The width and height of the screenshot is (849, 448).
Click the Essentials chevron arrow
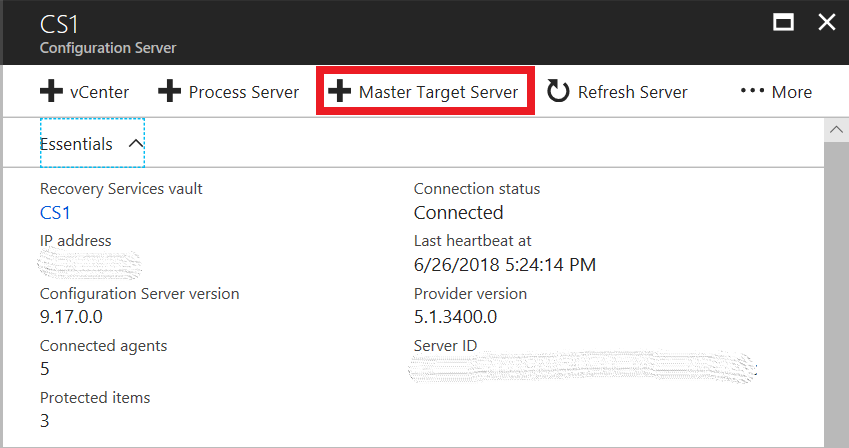[136, 144]
